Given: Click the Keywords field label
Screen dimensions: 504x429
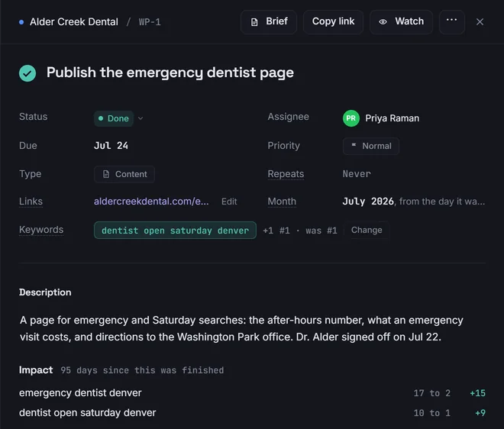Looking at the screenshot, I should point(41,230).
